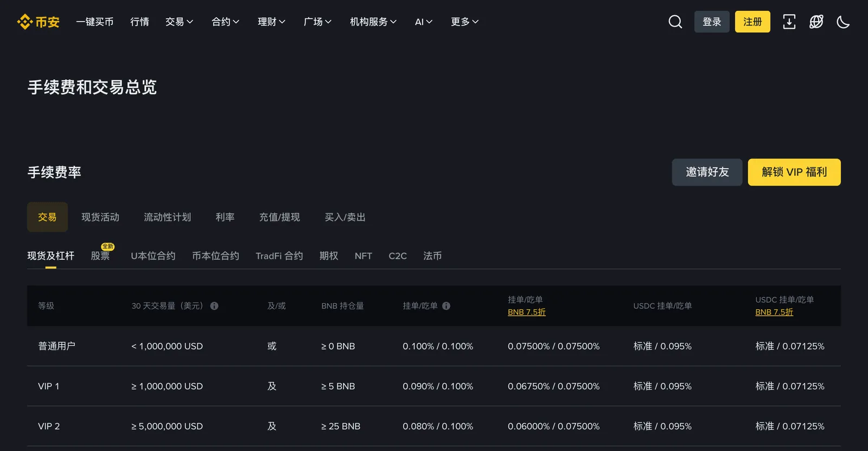Click the 邀请好友 button
The width and height of the screenshot is (868, 451).
coord(707,172)
